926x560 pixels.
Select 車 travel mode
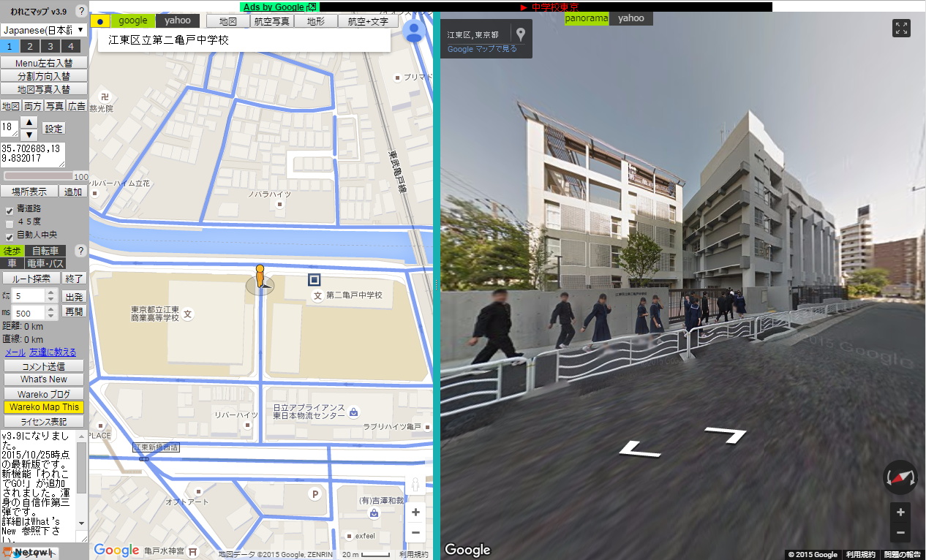coord(12,263)
